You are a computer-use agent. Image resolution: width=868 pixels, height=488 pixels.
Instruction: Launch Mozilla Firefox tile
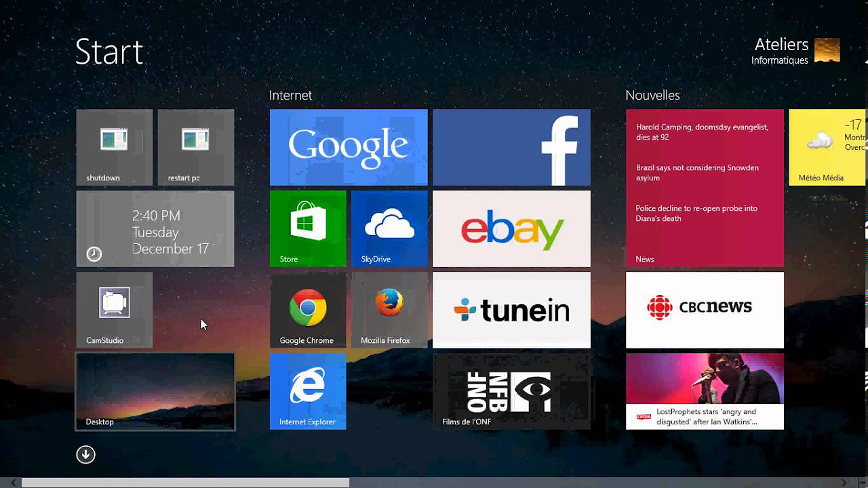(x=389, y=310)
